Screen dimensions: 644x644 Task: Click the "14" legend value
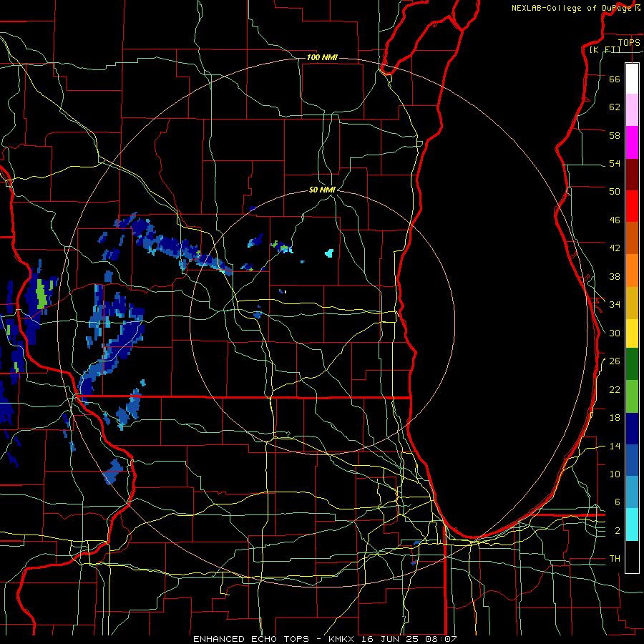click(615, 446)
